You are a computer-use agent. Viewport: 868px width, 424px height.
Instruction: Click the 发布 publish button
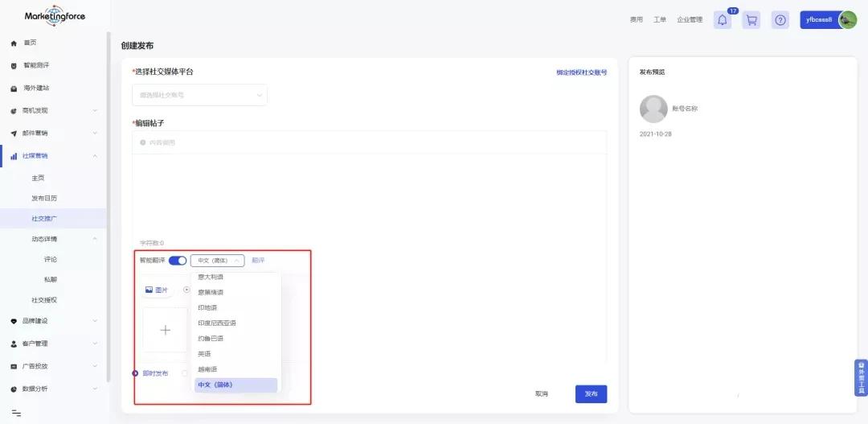[592, 394]
